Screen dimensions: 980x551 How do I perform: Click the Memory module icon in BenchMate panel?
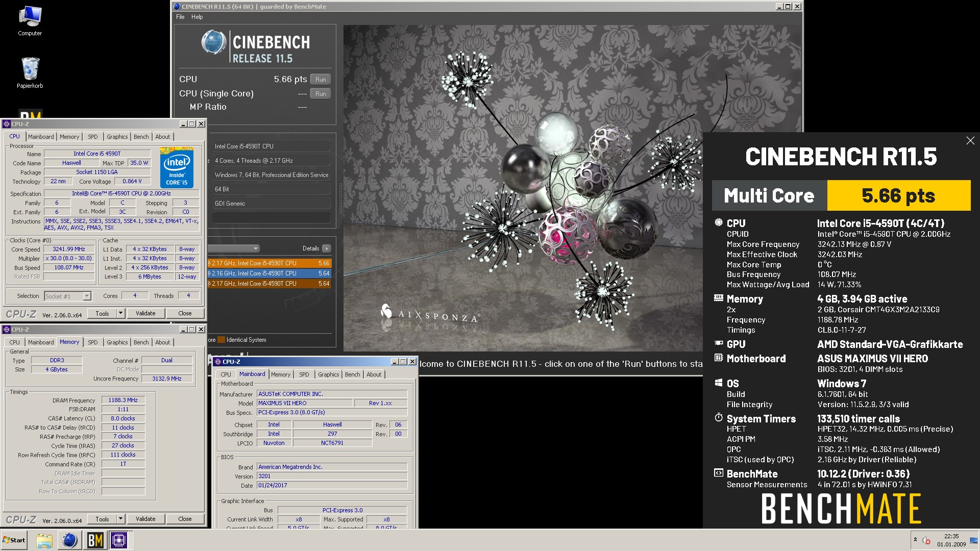[x=719, y=298]
